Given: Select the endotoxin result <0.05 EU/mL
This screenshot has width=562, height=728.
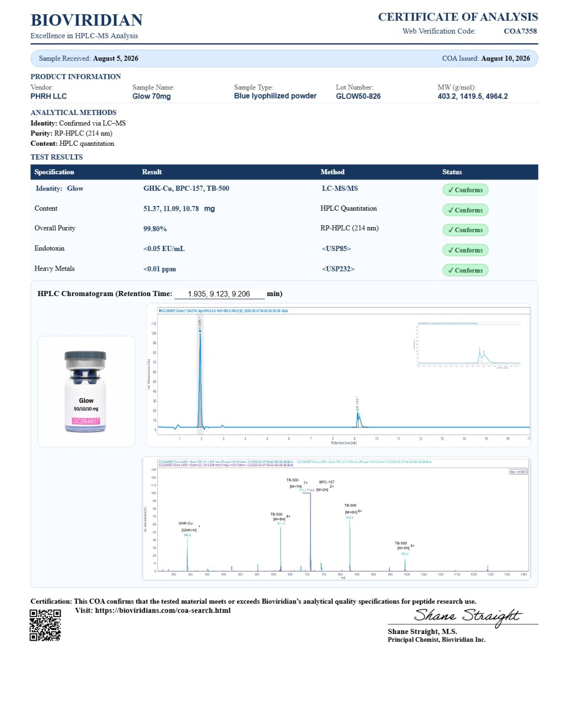Looking at the screenshot, I should (x=164, y=248).
